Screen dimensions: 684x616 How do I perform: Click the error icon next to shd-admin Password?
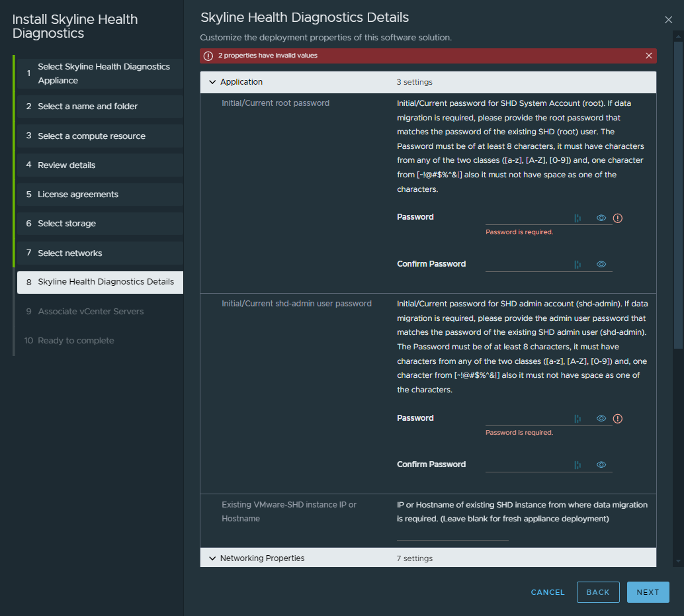[x=618, y=419]
